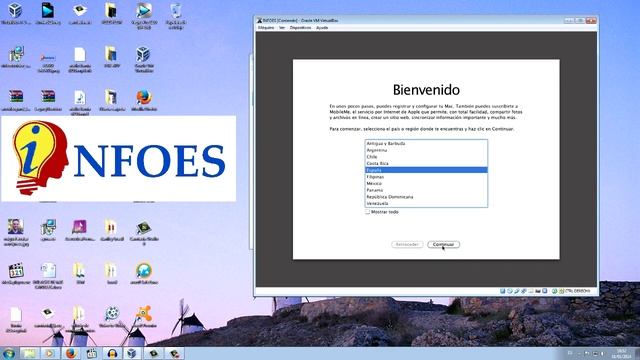The image size is (640, 360).
Task: Click the system tray clock
Action: (x=621, y=353)
